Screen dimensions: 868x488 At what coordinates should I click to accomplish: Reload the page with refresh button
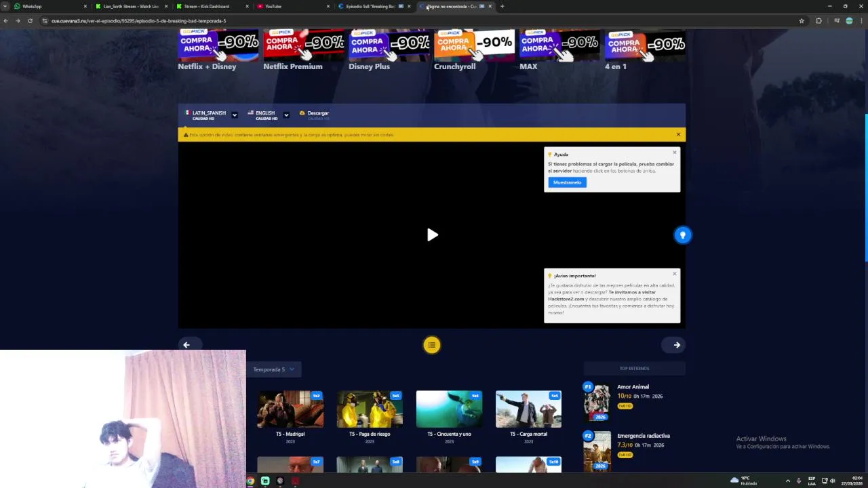[30, 21]
